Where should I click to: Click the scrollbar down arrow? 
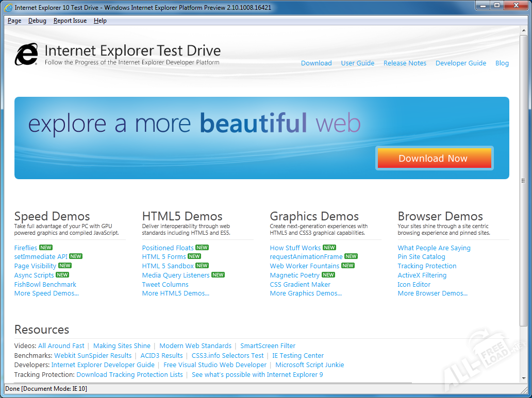[x=523, y=378]
